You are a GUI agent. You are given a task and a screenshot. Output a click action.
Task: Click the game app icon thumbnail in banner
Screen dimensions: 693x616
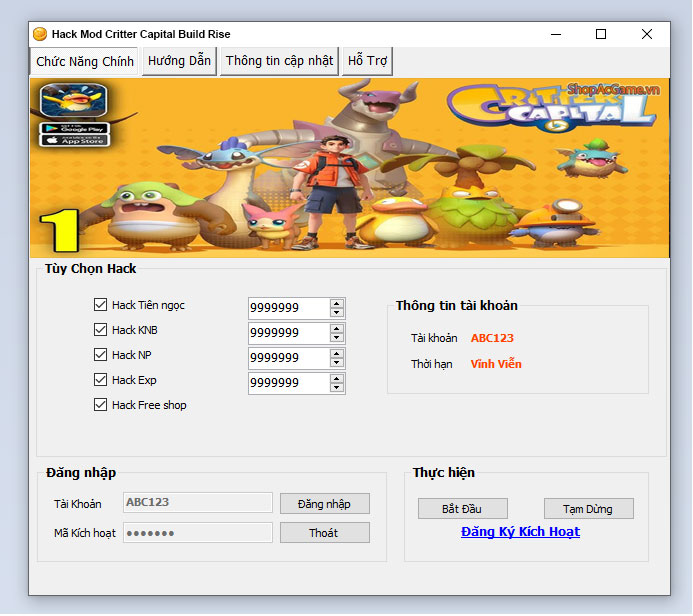point(73,101)
